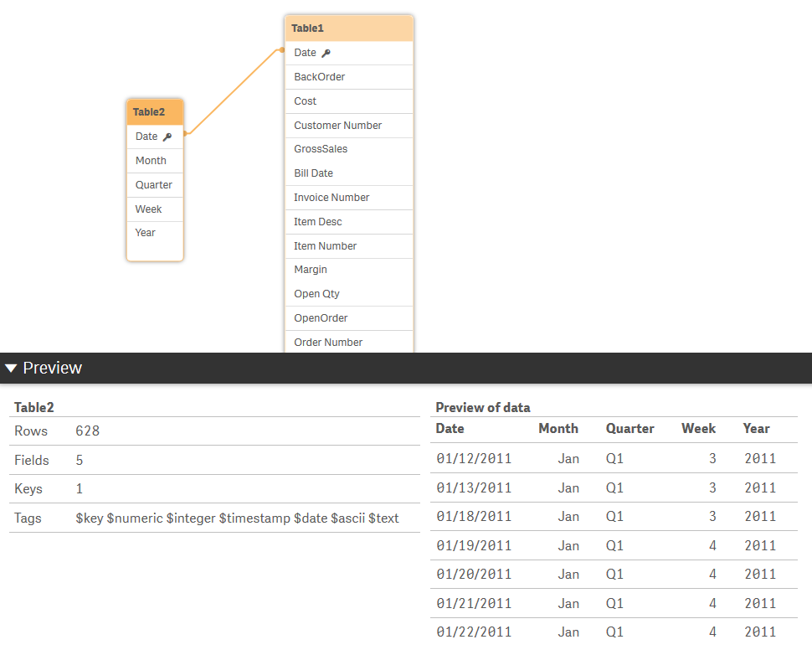Select the Table1 header
812x655 pixels.
coord(349,28)
